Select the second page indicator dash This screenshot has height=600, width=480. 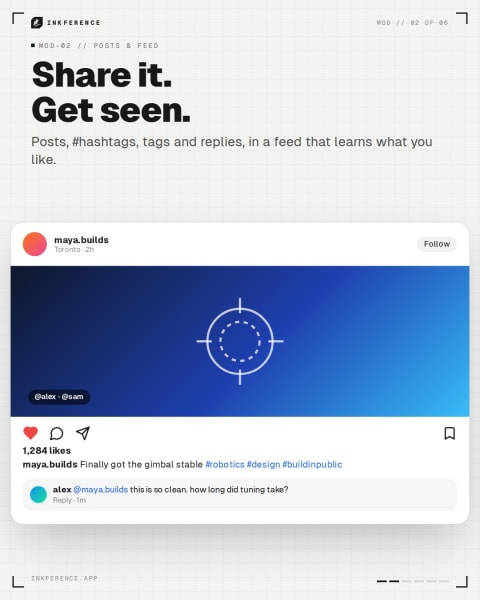pyautogui.click(x=394, y=581)
